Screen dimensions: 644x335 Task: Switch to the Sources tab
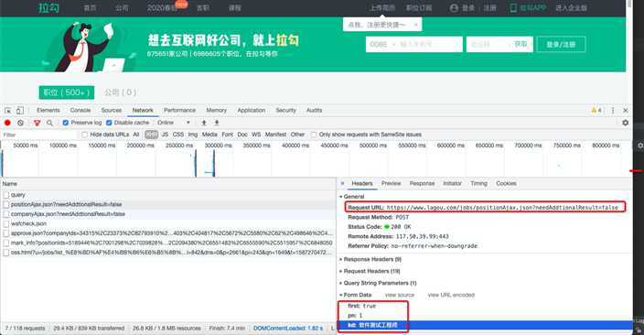pyautogui.click(x=112, y=110)
